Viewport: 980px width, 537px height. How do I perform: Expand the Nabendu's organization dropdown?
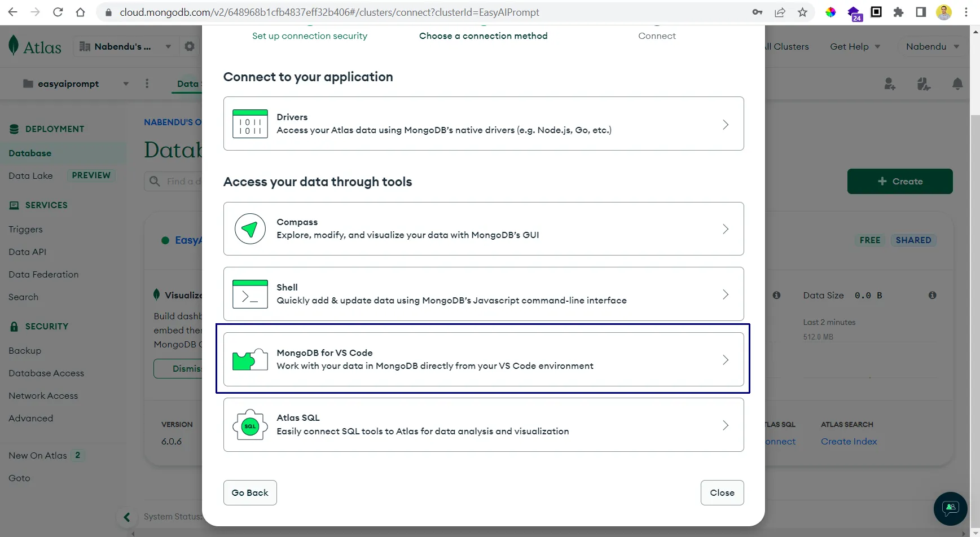tap(125, 46)
